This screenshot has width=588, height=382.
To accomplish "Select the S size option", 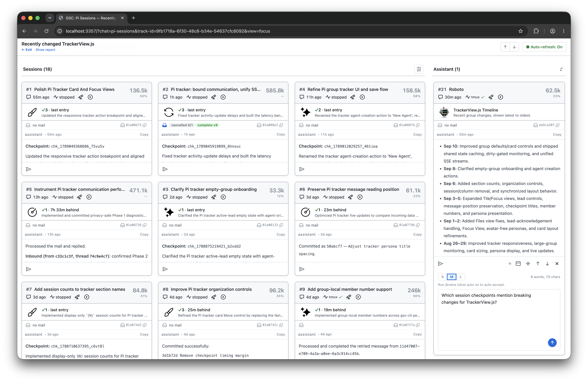I will pyautogui.click(x=443, y=277).
